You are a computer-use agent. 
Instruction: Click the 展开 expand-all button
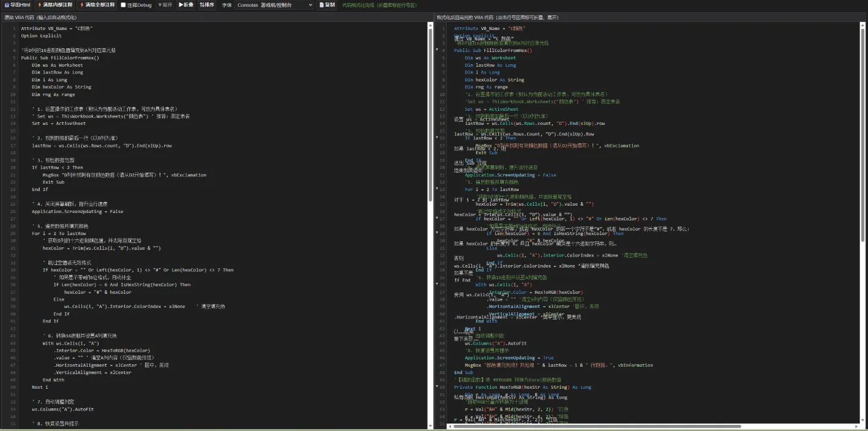click(165, 5)
